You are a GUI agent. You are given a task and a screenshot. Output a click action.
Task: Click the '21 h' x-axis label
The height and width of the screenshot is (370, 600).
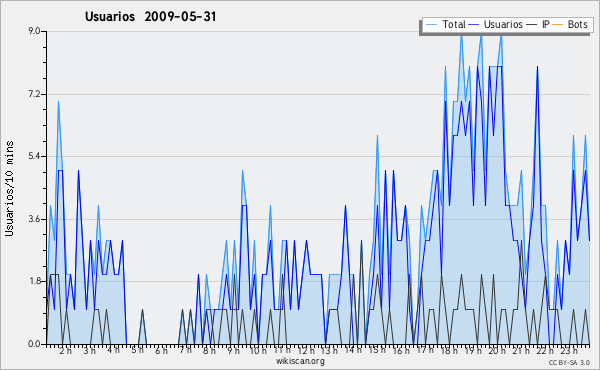click(521, 350)
